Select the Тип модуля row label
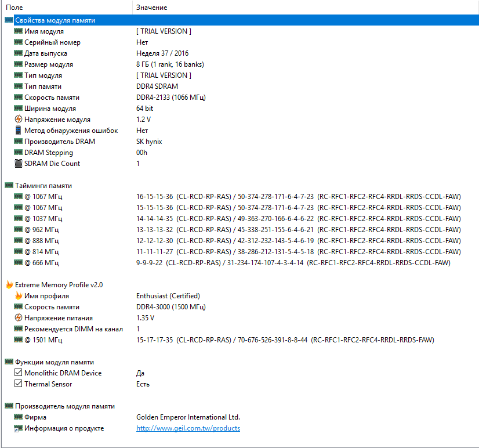The height and width of the screenshot is (448, 479). click(43, 75)
